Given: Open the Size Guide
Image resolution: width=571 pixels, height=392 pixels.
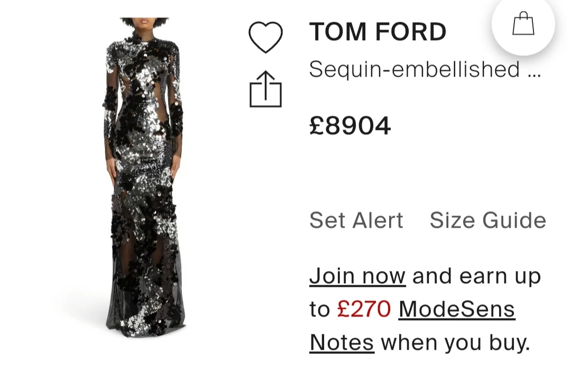Looking at the screenshot, I should point(487,220).
